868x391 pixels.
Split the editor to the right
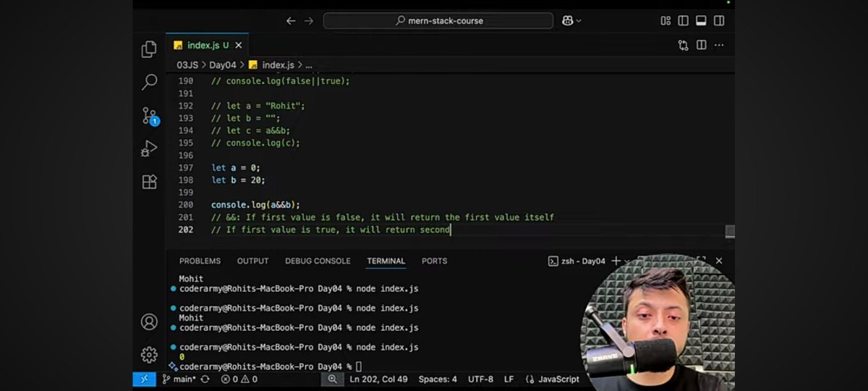(x=701, y=45)
